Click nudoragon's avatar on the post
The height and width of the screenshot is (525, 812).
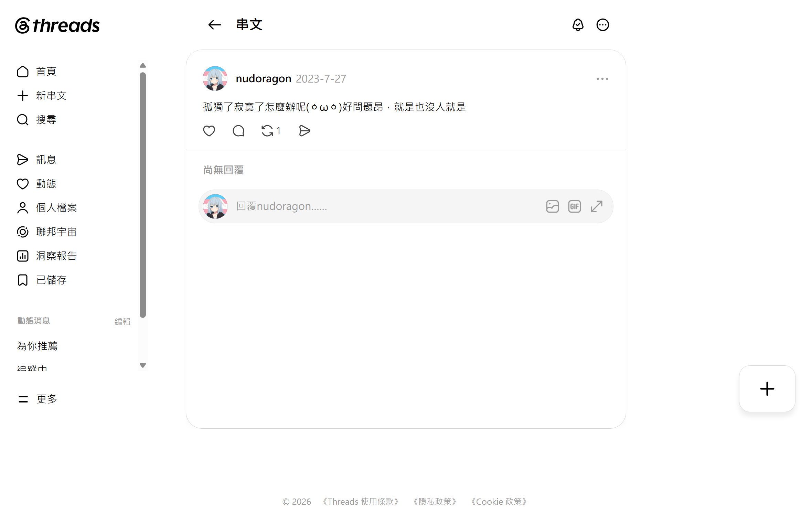[215, 78]
